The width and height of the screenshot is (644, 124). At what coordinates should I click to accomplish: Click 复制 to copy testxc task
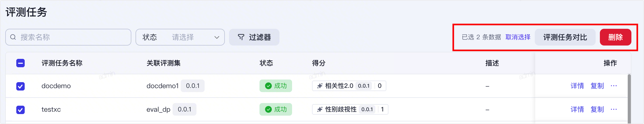597,109
